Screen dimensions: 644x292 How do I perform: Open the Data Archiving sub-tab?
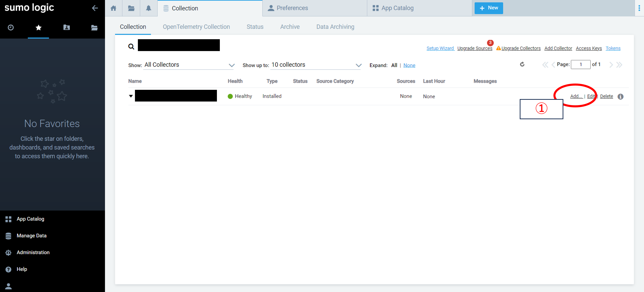(335, 27)
